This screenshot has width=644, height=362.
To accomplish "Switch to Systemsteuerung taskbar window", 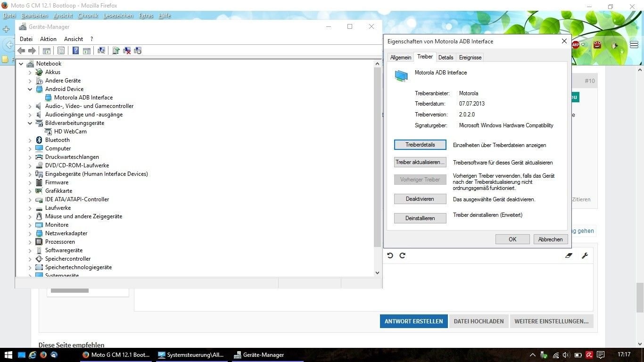I will point(192,354).
